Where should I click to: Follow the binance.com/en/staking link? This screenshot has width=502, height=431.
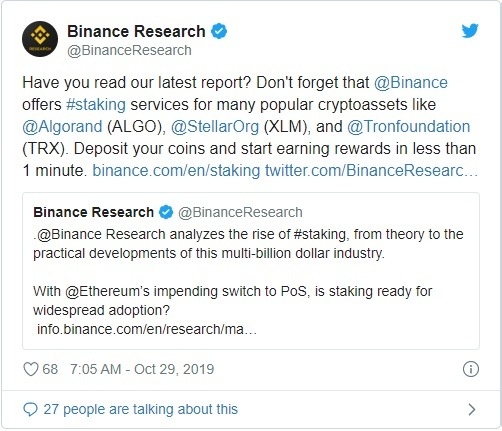(176, 170)
